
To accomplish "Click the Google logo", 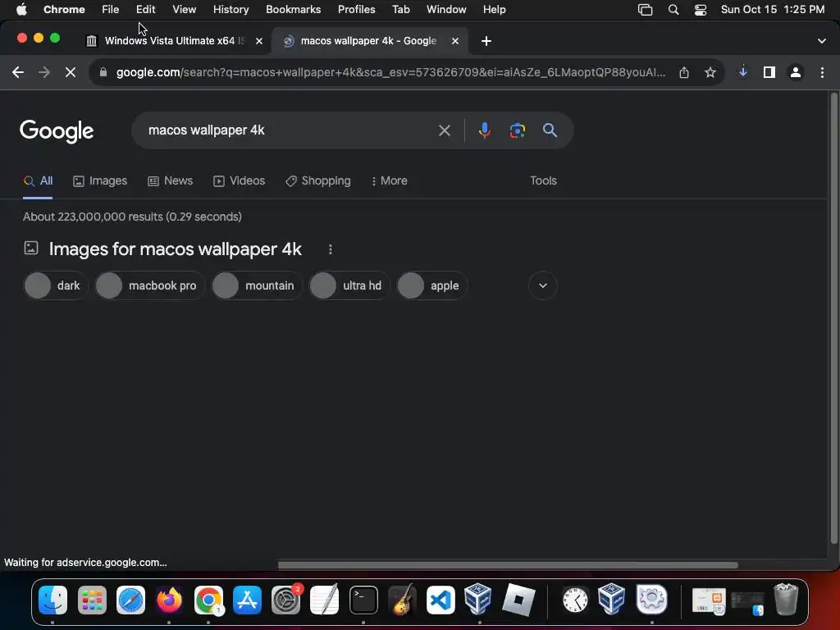I will click(57, 130).
